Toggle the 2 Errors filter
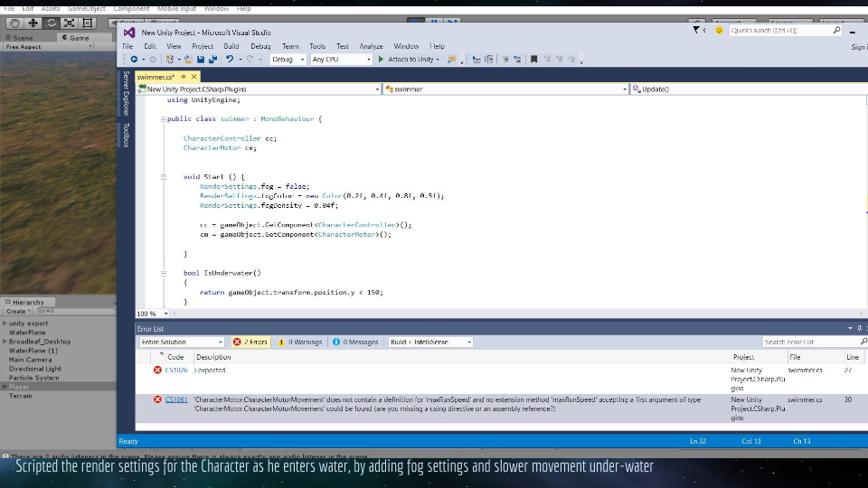The image size is (868, 488). [x=250, y=343]
